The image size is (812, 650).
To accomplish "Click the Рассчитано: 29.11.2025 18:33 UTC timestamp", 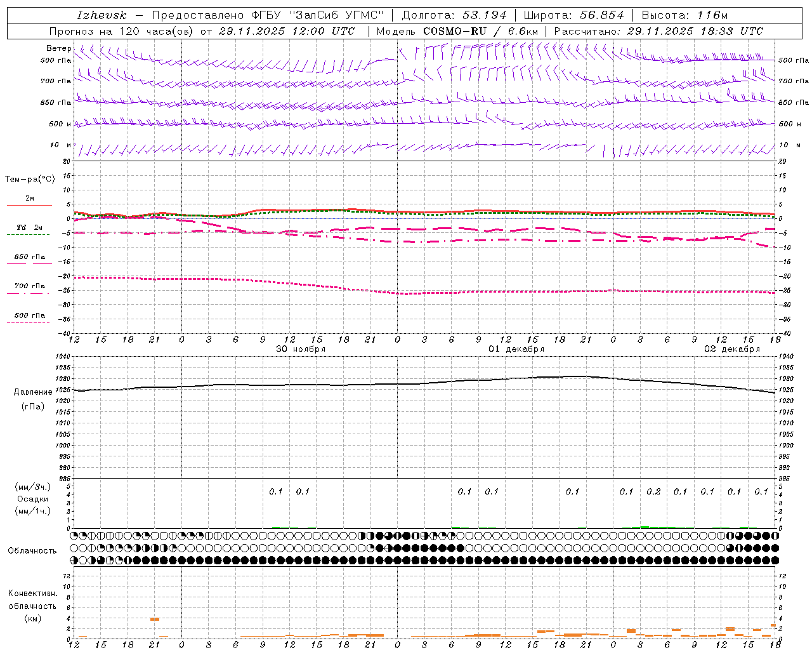I will (658, 31).
